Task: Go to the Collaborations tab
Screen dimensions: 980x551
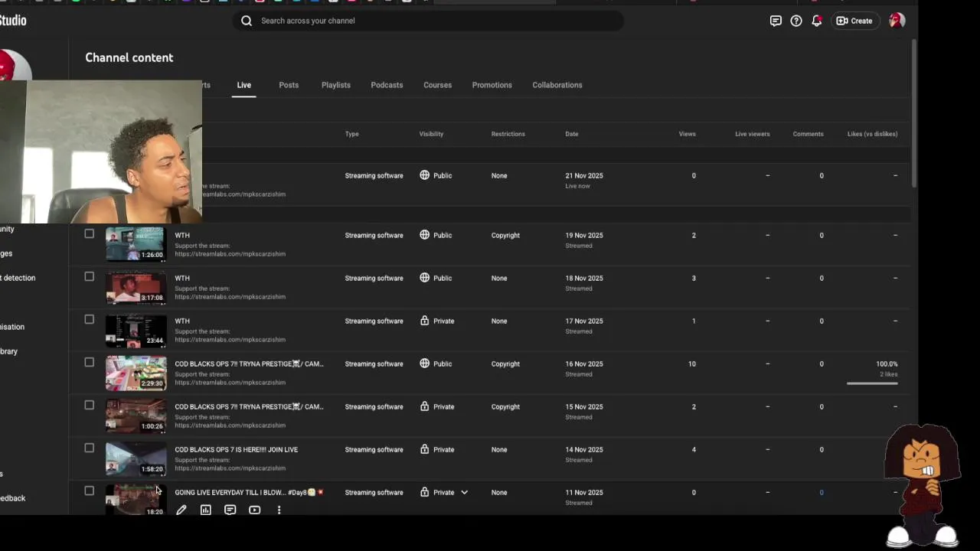Action: 557,85
